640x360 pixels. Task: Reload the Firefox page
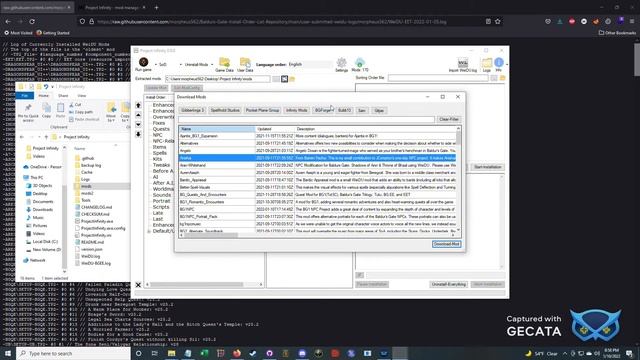tap(32, 21)
